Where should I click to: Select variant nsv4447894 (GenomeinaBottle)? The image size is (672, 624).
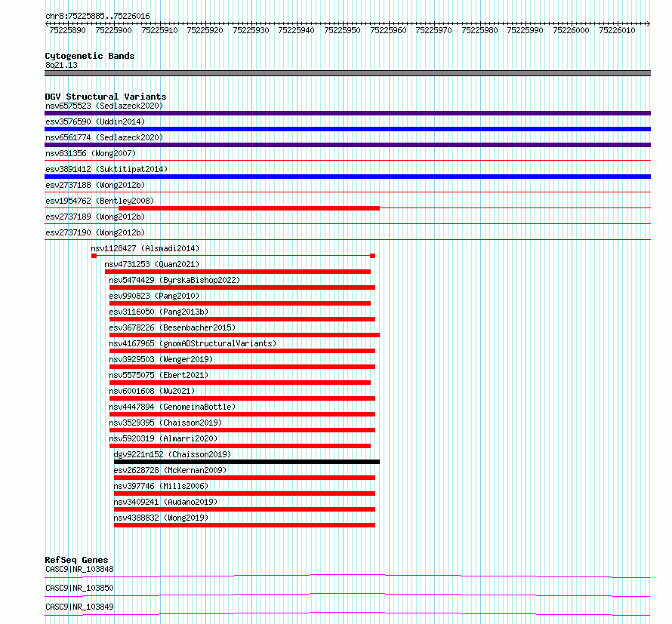pos(172,407)
